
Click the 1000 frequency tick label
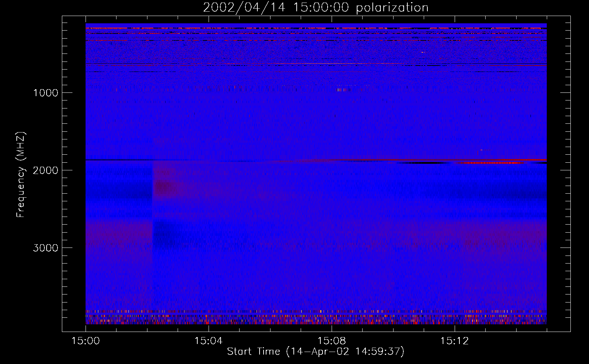click(x=46, y=93)
